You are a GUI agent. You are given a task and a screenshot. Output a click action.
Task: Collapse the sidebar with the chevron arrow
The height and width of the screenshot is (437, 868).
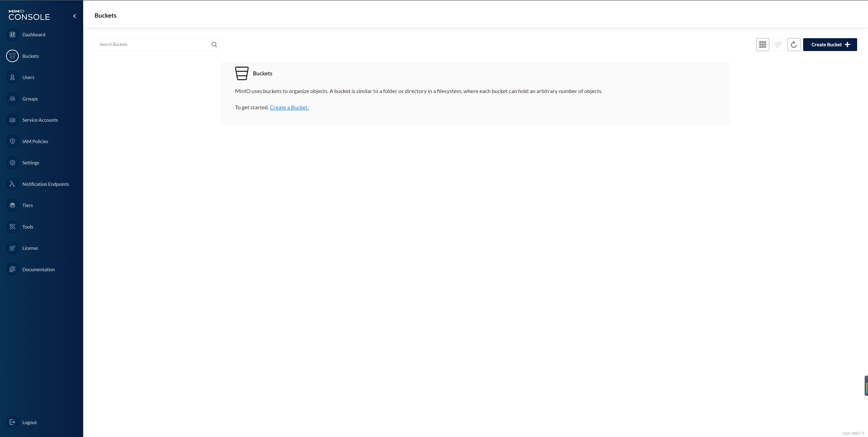coord(74,16)
